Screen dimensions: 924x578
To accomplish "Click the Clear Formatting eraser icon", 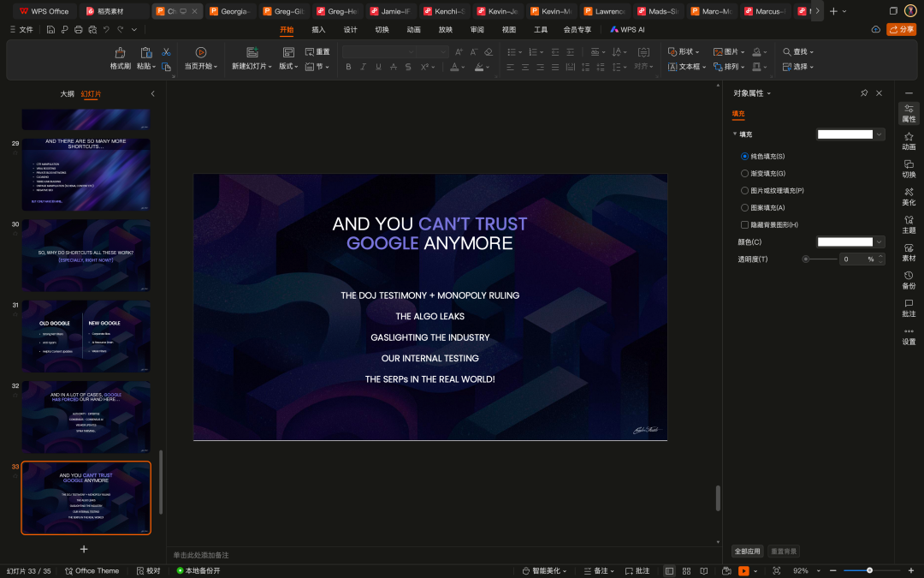I will (x=489, y=52).
